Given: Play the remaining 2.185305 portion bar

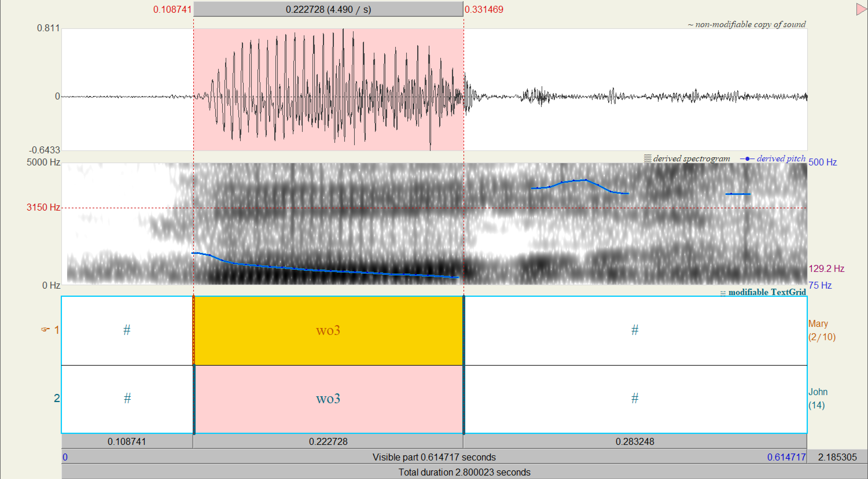Looking at the screenshot, I should pyautogui.click(x=837, y=457).
